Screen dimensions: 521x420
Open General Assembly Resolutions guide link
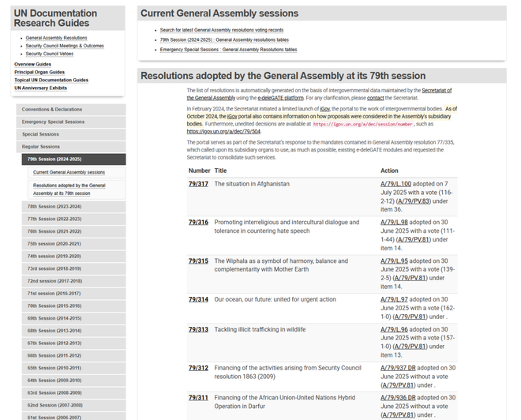coord(56,38)
